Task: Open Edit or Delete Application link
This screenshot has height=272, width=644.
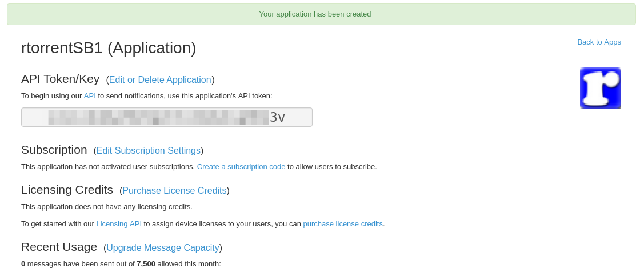Action: [160, 79]
